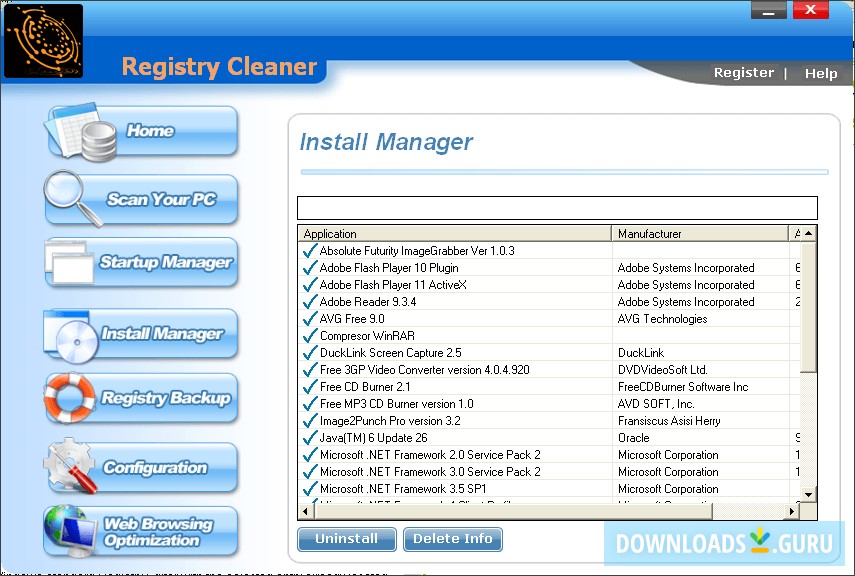Select the Compresor WinRAR entry

pyautogui.click(x=370, y=335)
